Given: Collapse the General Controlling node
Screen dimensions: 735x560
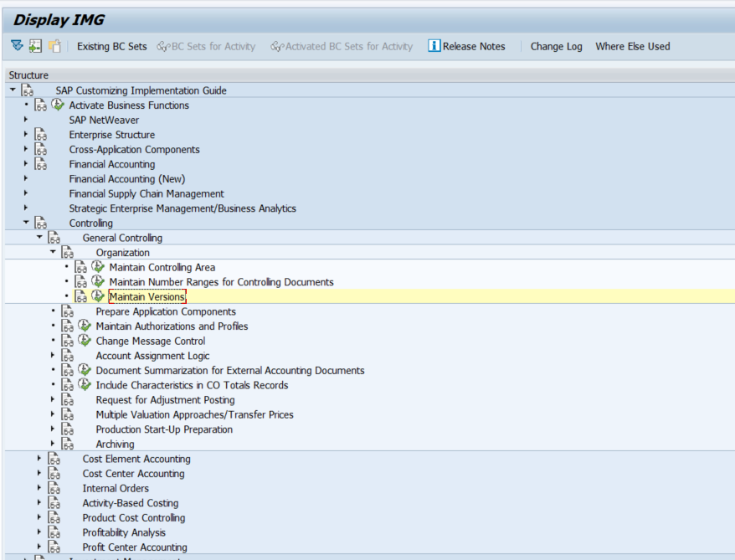Looking at the screenshot, I should tap(39, 237).
